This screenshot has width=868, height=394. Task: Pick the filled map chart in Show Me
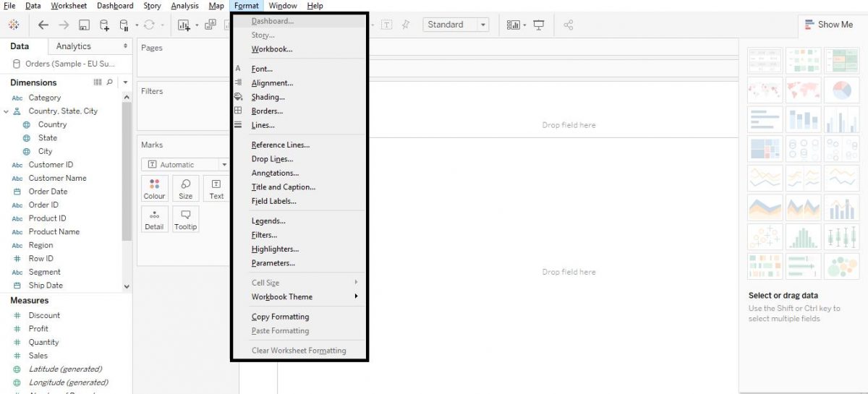(x=803, y=91)
